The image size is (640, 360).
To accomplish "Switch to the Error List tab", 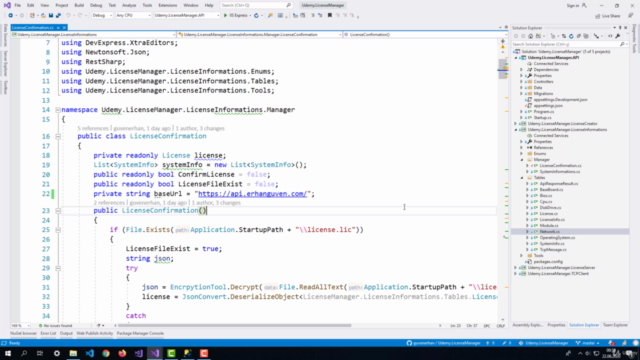I will [48, 333].
